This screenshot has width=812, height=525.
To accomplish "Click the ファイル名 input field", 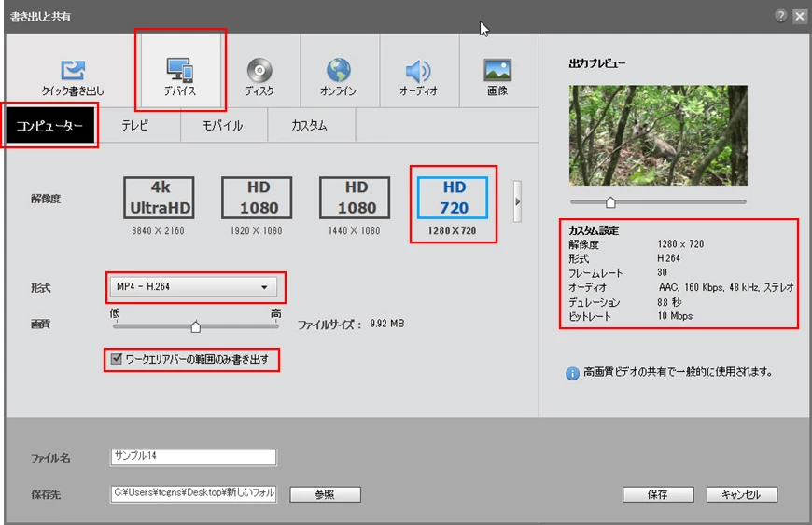I will pos(194,457).
